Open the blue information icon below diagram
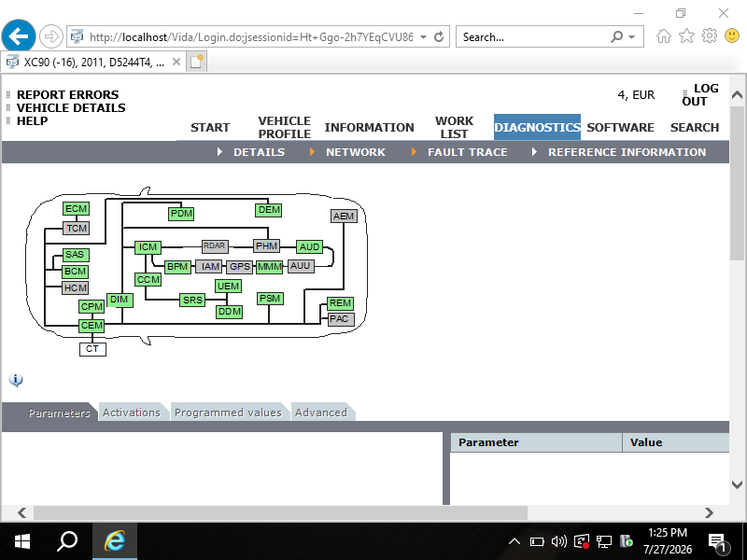Image resolution: width=747 pixels, height=560 pixels. tap(16, 380)
